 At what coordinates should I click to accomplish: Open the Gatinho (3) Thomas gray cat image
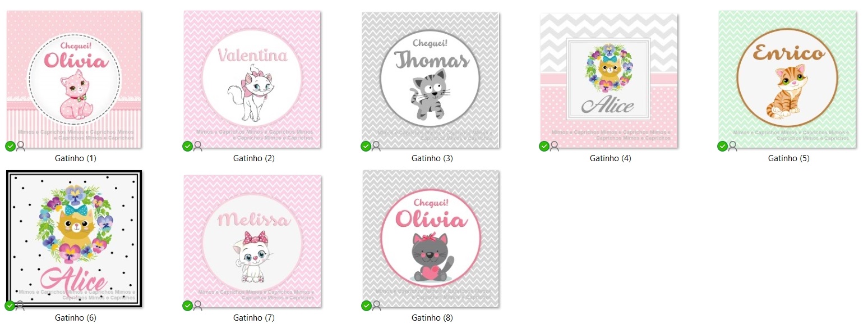coord(431,79)
